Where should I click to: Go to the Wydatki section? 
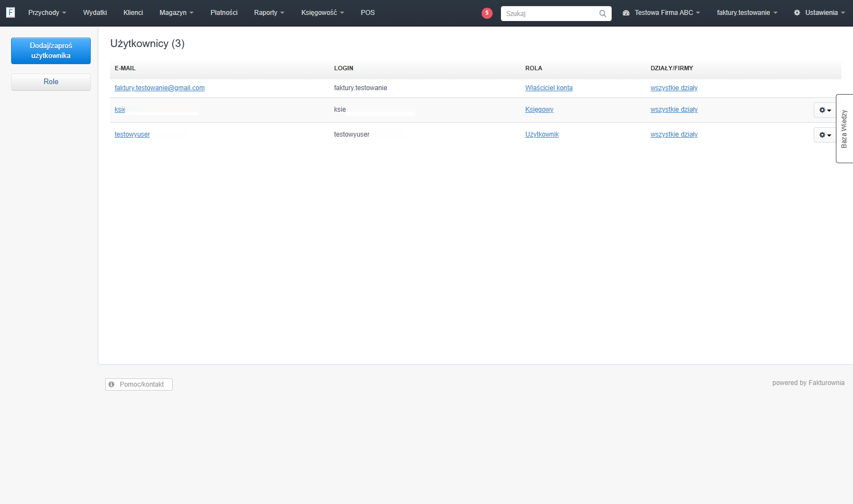tap(95, 13)
